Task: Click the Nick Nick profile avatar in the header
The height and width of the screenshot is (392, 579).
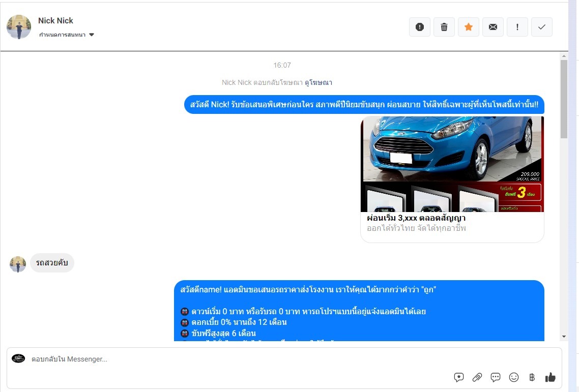Action: pyautogui.click(x=19, y=27)
